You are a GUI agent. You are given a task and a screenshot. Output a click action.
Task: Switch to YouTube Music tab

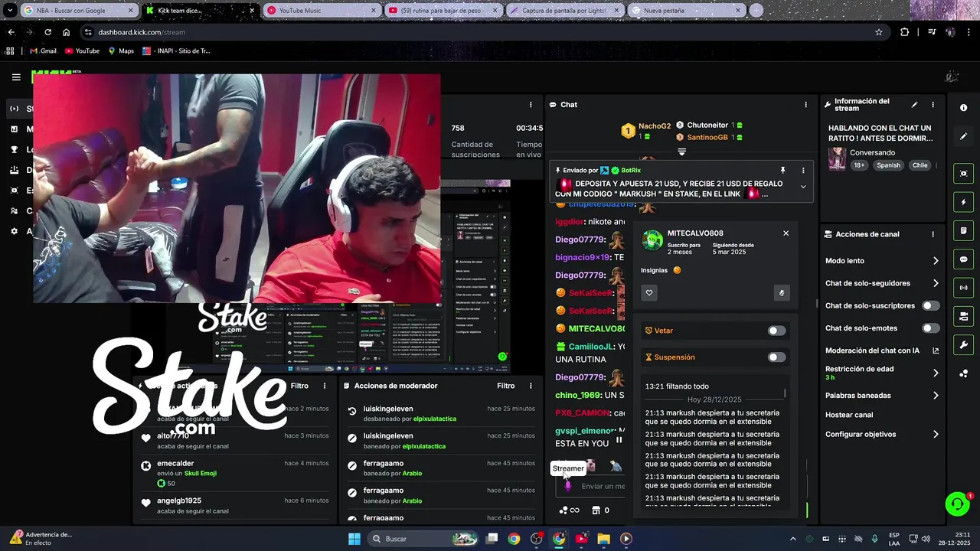point(322,11)
